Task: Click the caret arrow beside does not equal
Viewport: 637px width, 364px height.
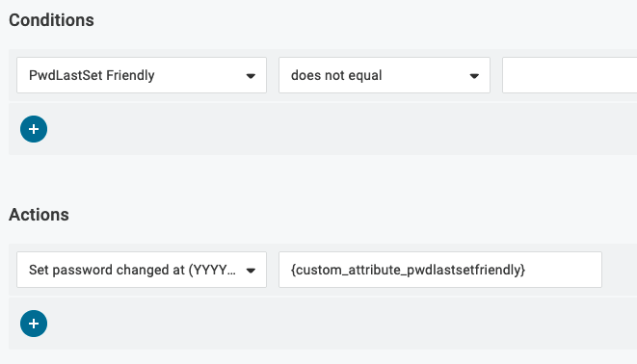Action: point(474,76)
